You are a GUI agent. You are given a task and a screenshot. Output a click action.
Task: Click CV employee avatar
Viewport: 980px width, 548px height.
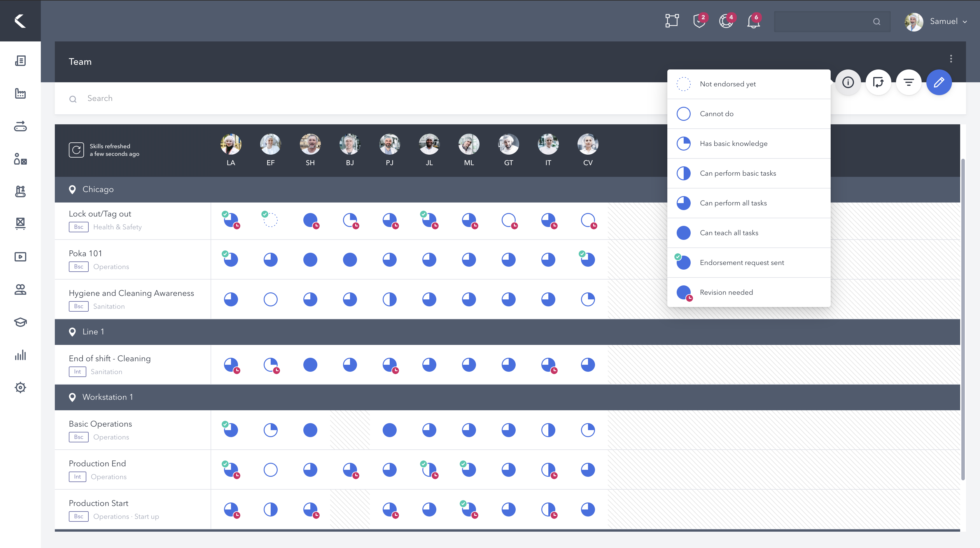(x=588, y=144)
